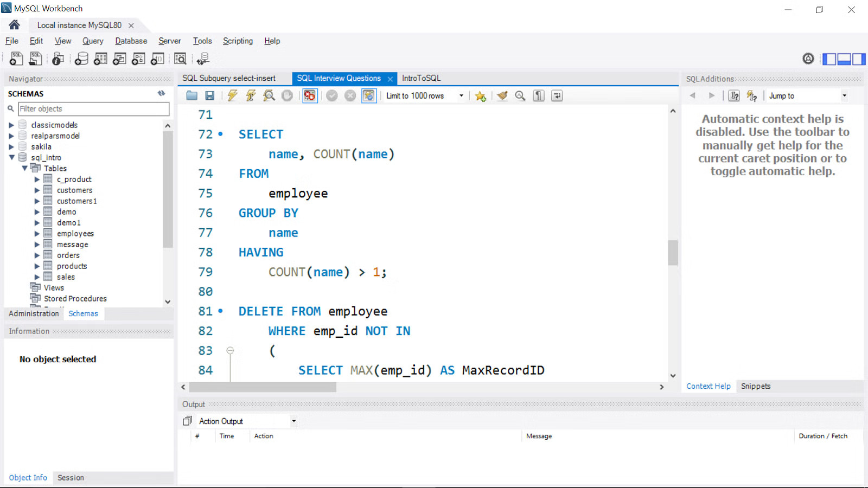Beautify the SQL with broom icon
The width and height of the screenshot is (868, 488).
tap(502, 96)
